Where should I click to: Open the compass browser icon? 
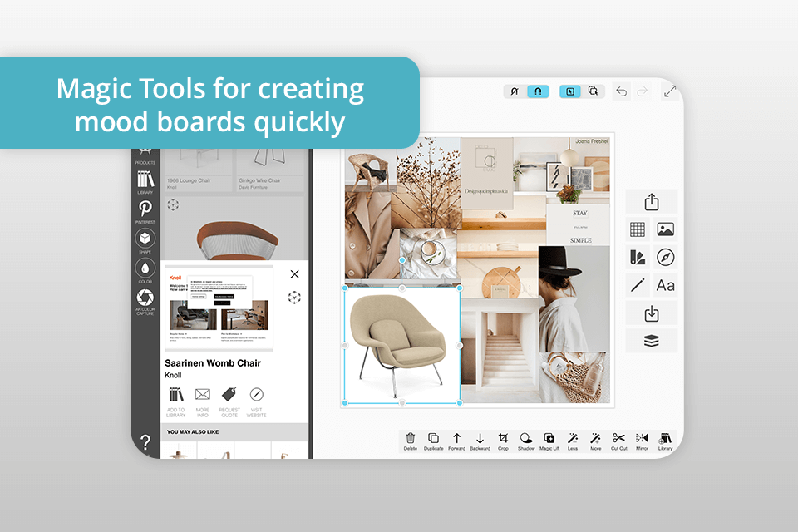(x=665, y=257)
